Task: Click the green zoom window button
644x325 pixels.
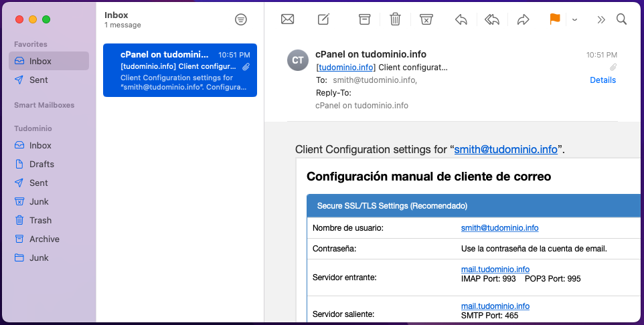Action: point(46,19)
